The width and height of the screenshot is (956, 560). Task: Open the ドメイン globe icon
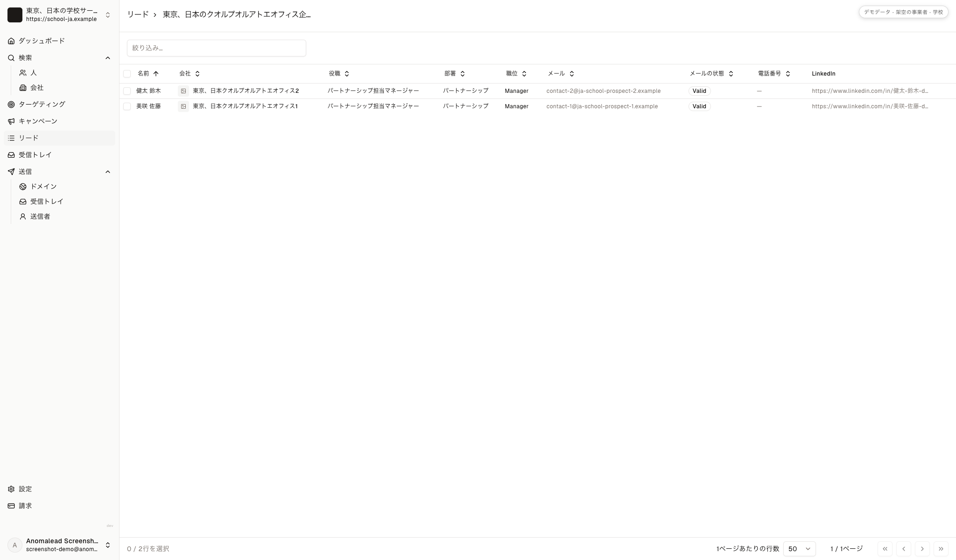coord(23,187)
